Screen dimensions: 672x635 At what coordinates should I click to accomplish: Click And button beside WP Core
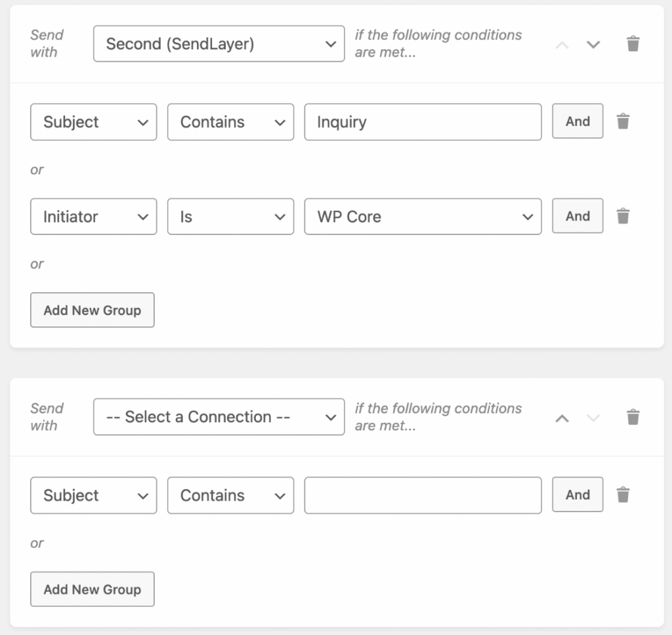click(x=577, y=216)
